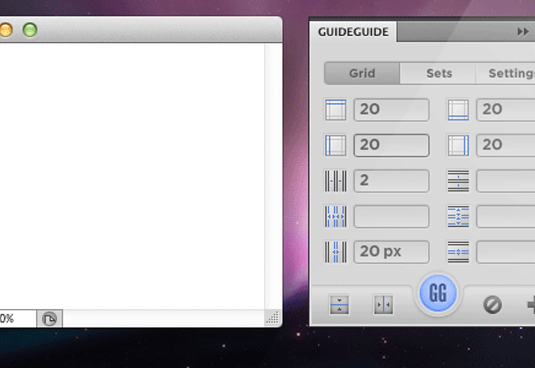Click the number of columns icon
The image size is (535, 368).
coord(335,181)
